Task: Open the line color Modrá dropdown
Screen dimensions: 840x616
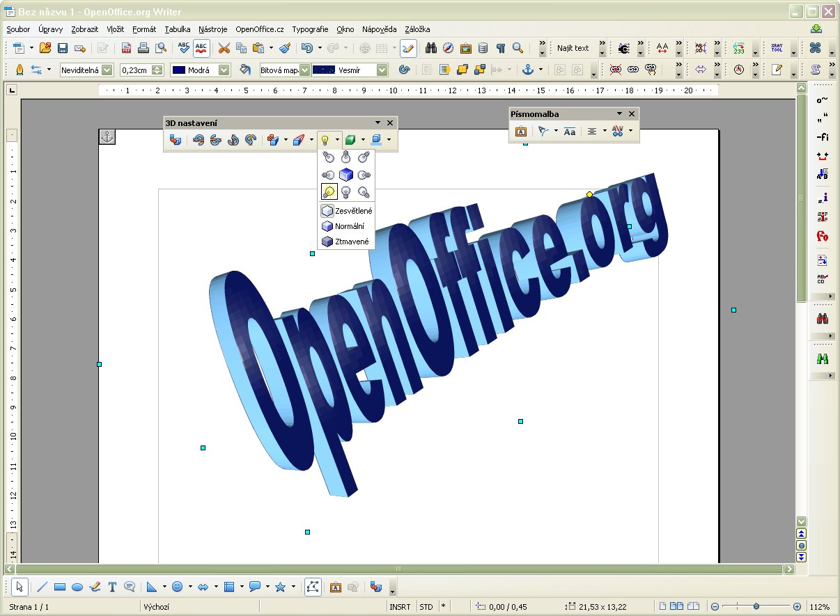Action: coord(224,70)
